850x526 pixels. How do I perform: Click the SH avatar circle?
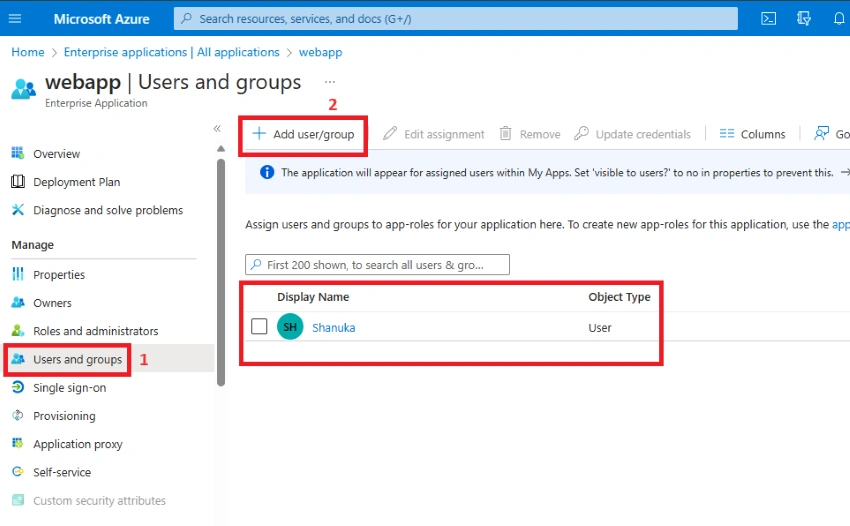click(290, 326)
